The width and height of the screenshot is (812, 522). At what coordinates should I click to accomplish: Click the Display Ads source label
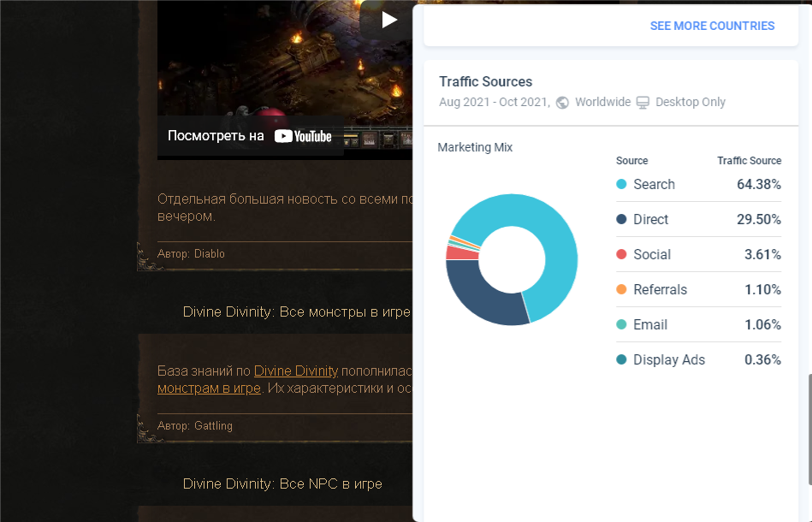pyautogui.click(x=669, y=360)
